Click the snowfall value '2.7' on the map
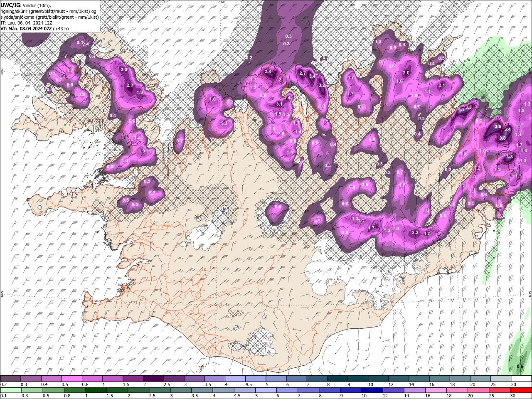 (x=303, y=74)
